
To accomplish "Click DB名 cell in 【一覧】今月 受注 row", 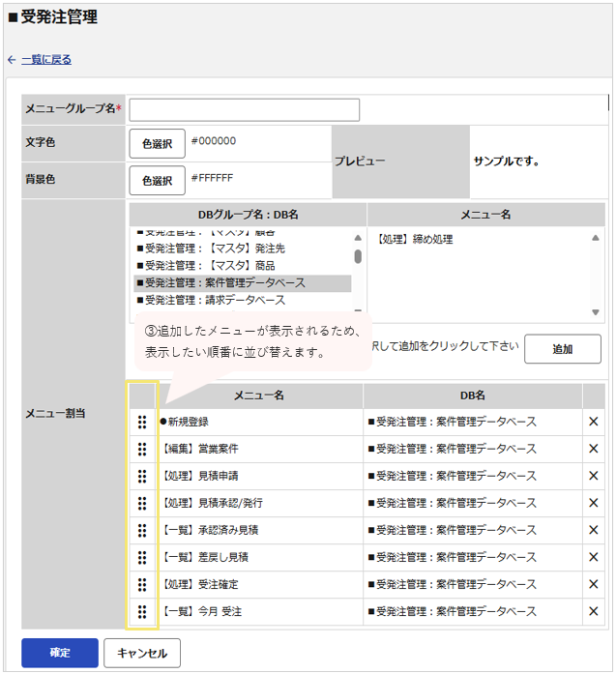I will click(x=473, y=612).
